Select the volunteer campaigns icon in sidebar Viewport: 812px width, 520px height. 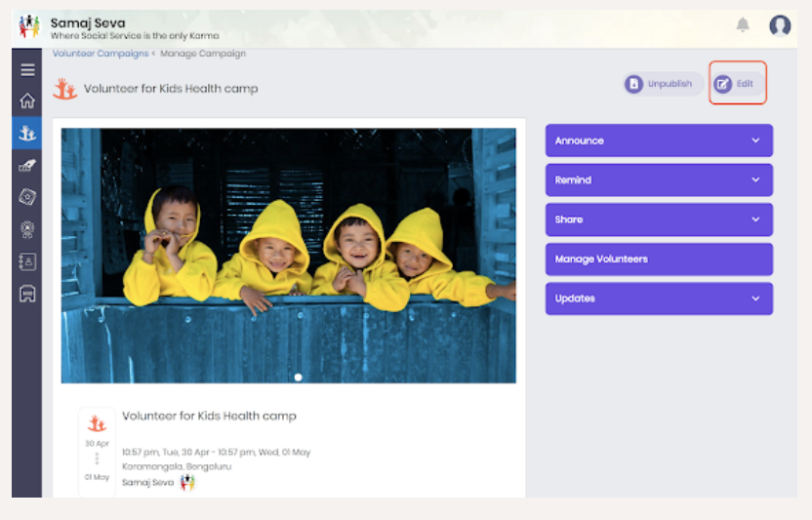click(27, 134)
